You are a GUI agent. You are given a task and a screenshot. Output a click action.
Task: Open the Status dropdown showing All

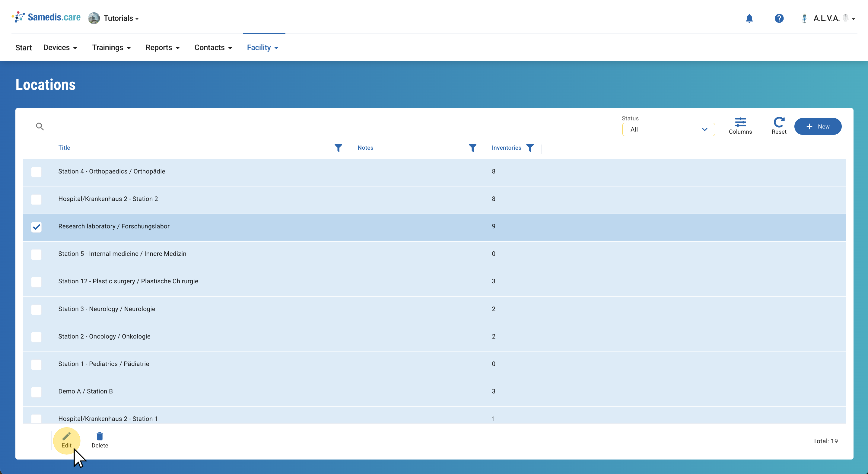click(x=668, y=129)
